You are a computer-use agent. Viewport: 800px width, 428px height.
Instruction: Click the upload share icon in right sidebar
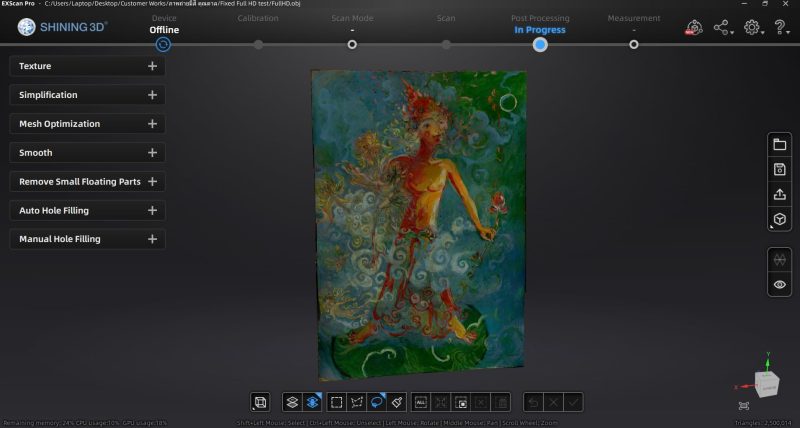[780, 194]
